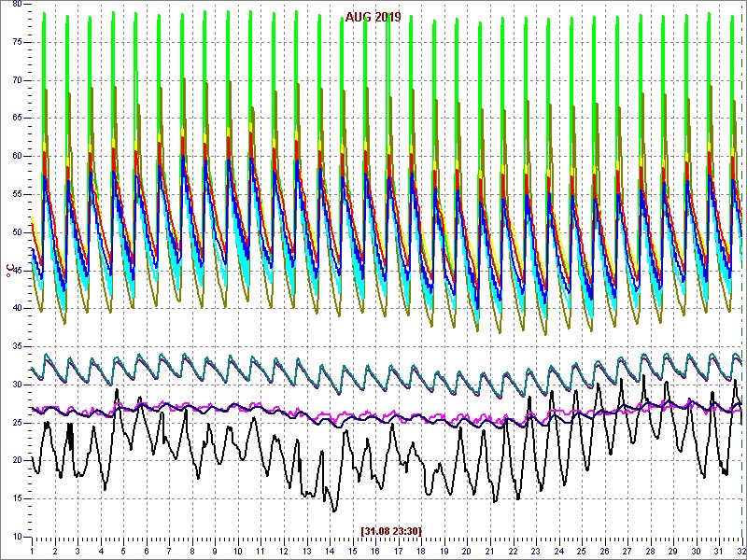The image size is (747, 560).
Task: Select the °C unit label on the temperature axis
Action: 10,271
